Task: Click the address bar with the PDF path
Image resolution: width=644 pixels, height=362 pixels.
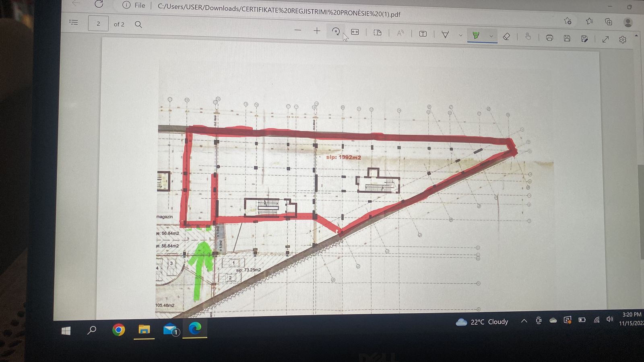Action: pos(279,10)
